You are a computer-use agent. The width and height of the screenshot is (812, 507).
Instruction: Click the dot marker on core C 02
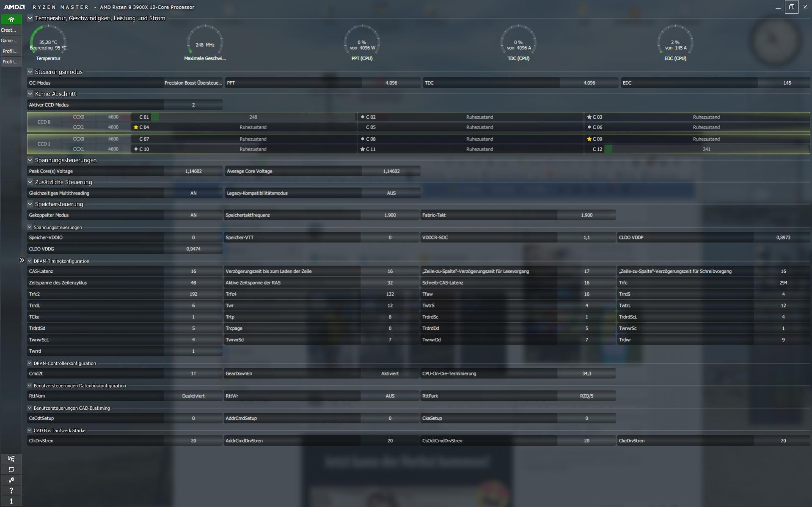363,117
